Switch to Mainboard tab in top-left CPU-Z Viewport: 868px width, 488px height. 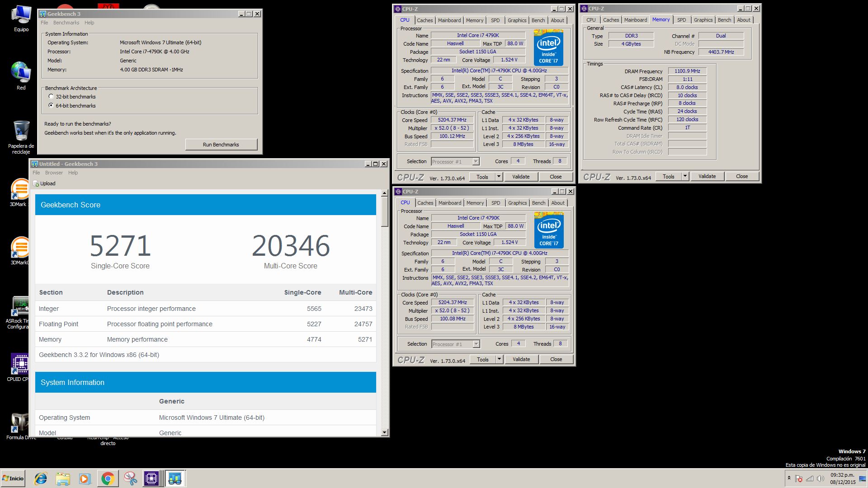coord(449,20)
